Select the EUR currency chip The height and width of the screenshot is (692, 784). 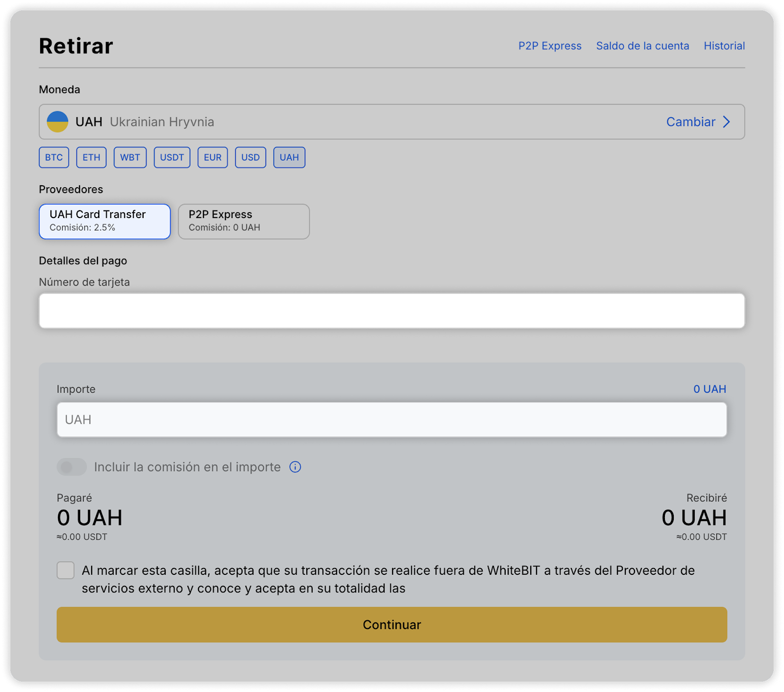[x=213, y=157]
